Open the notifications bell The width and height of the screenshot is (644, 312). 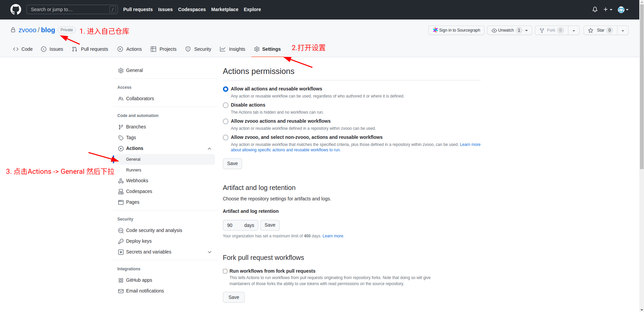[595, 9]
